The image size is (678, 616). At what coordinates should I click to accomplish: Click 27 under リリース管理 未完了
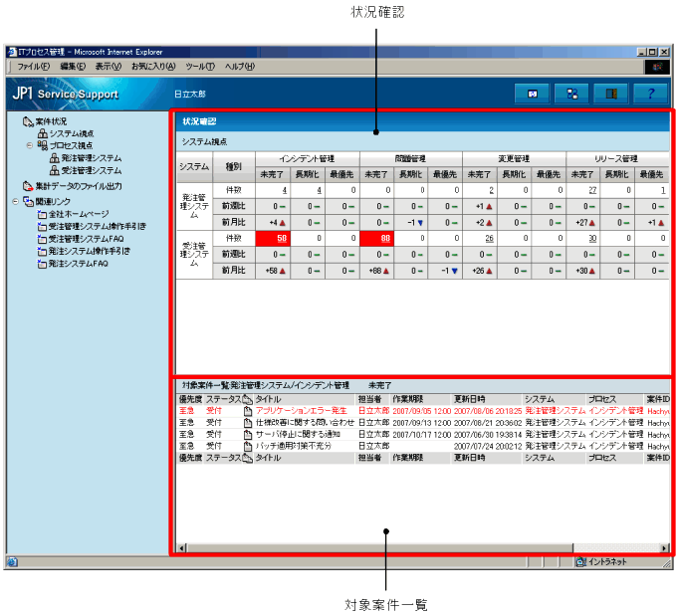[x=592, y=190]
